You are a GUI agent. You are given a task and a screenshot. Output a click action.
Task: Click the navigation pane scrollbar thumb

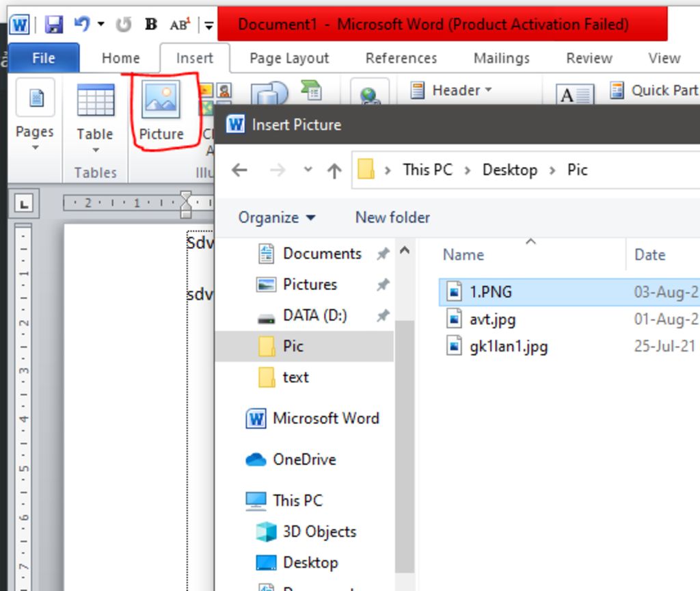pos(405,446)
